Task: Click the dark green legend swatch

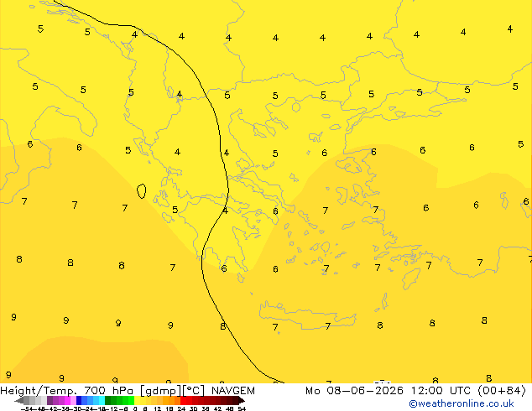Action: tap(107, 400)
